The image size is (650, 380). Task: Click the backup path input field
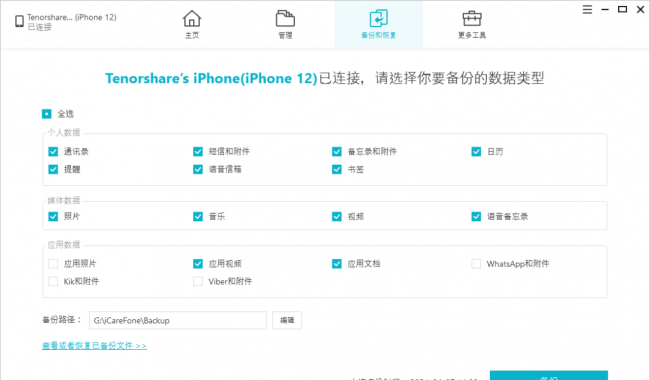[x=178, y=320]
